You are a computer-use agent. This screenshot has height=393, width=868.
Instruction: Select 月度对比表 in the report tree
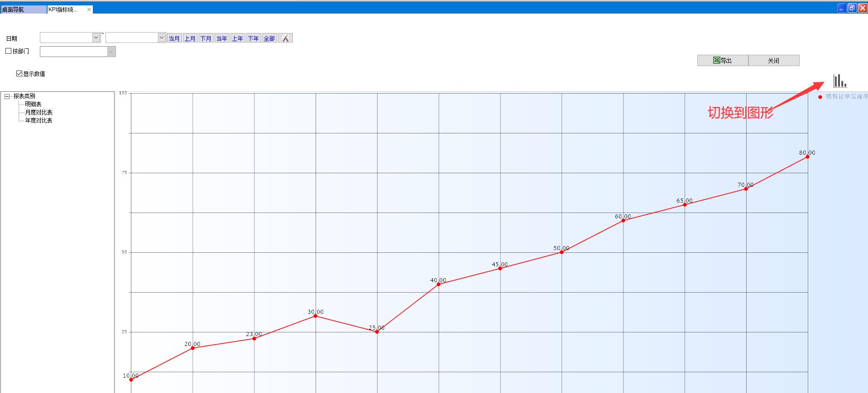click(38, 112)
